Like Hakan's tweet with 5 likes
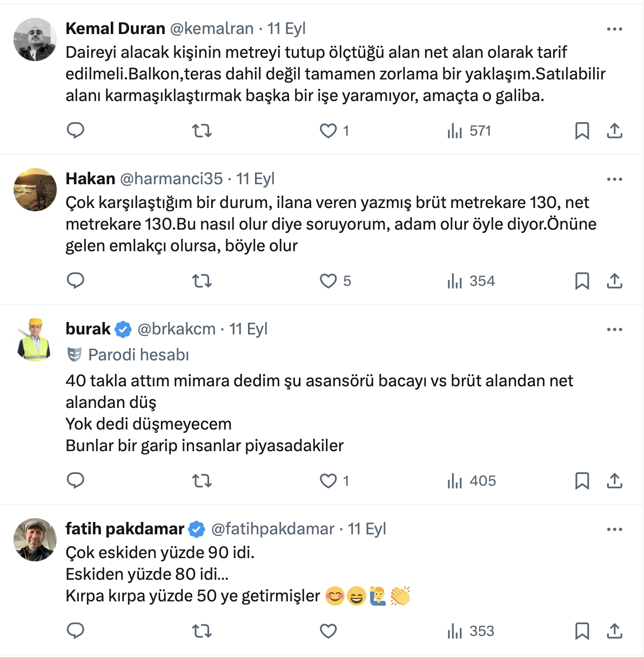Viewport: 644px width, 657px height. [x=328, y=281]
